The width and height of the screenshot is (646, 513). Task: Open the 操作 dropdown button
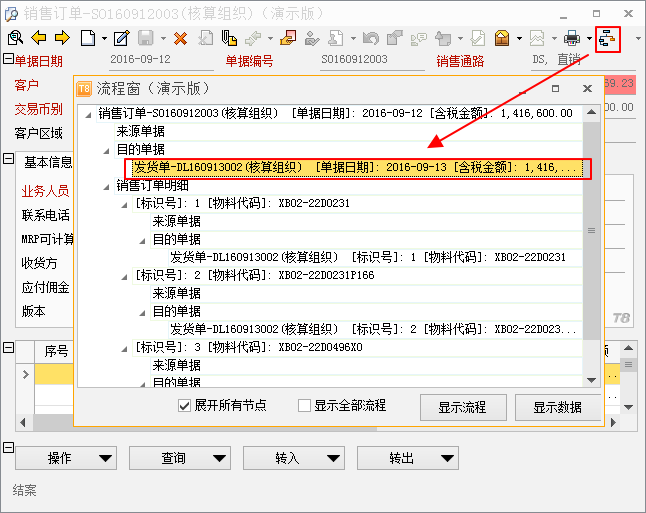tap(66, 458)
